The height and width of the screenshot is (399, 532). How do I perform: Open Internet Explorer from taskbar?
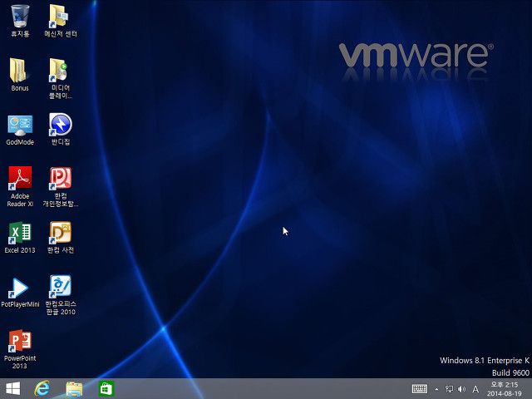42,388
